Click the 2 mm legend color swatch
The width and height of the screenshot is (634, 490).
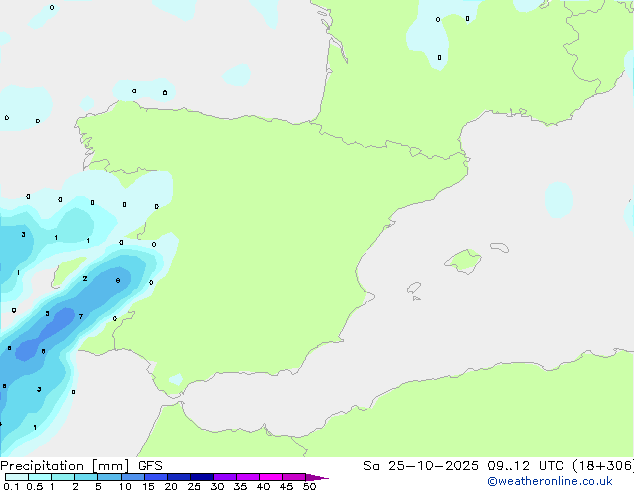point(86,477)
